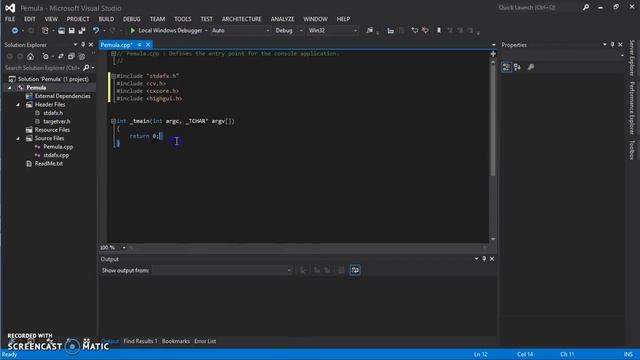Switch to the Error List tab
Image resolution: width=640 pixels, height=360 pixels.
205,341
